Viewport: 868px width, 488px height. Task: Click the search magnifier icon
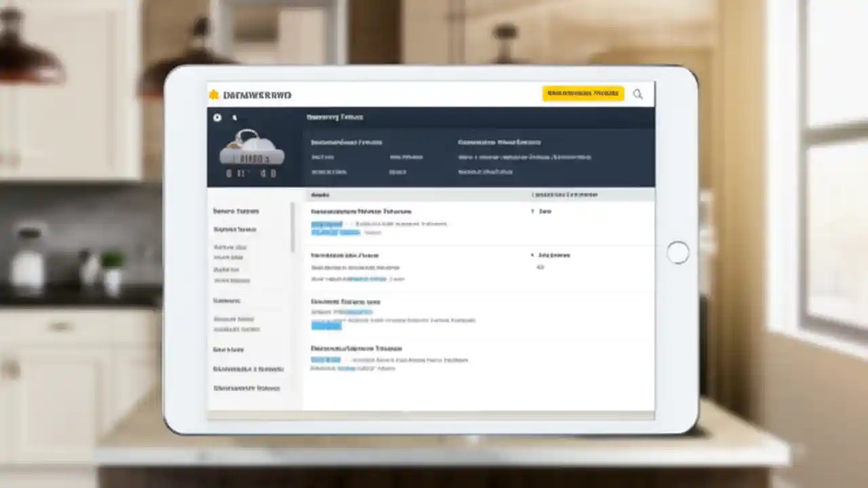point(637,94)
